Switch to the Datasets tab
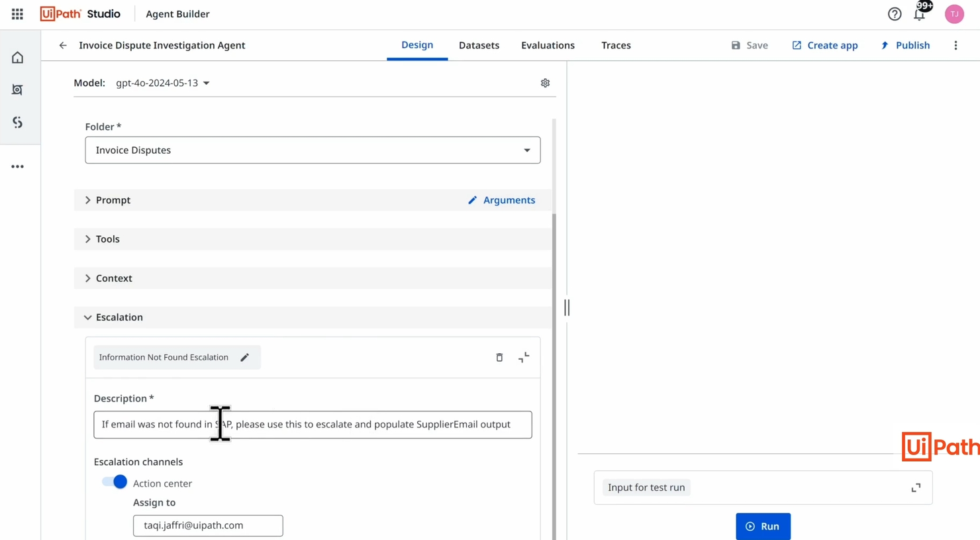The height and width of the screenshot is (540, 980). pyautogui.click(x=479, y=45)
